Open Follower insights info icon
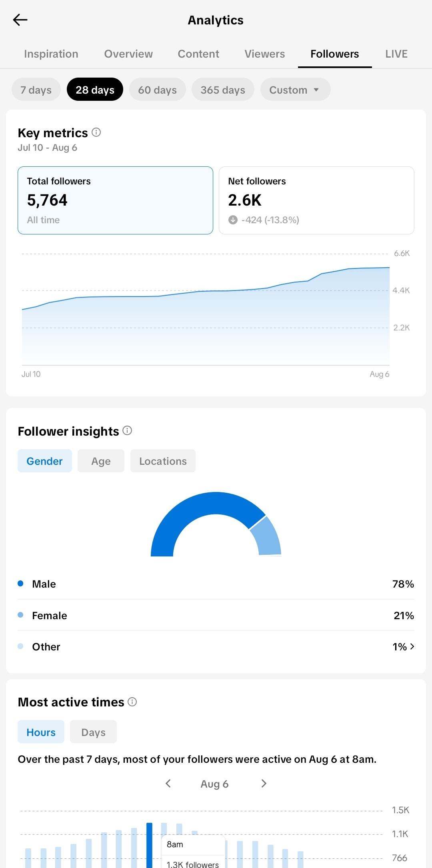The image size is (432, 868). (x=127, y=430)
